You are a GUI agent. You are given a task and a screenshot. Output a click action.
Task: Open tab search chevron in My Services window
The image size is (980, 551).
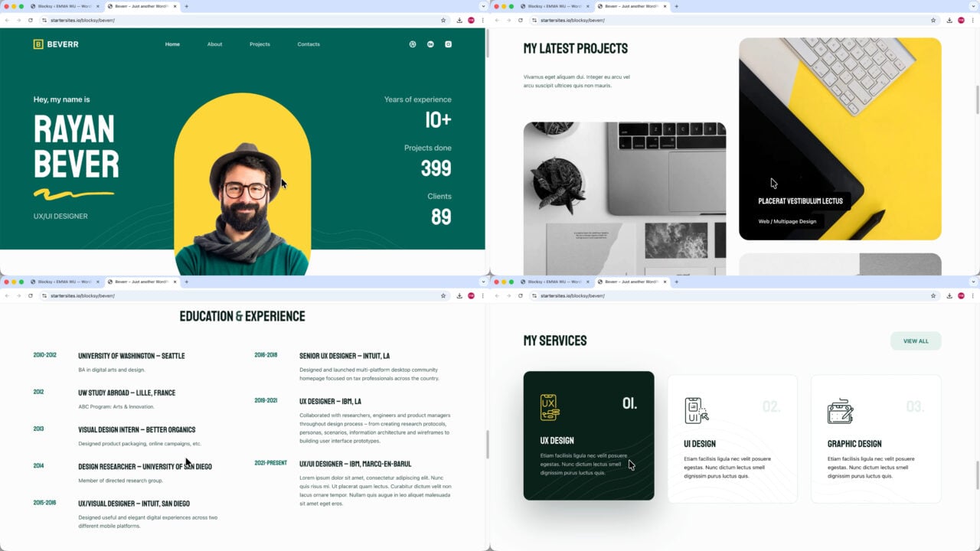973,282
